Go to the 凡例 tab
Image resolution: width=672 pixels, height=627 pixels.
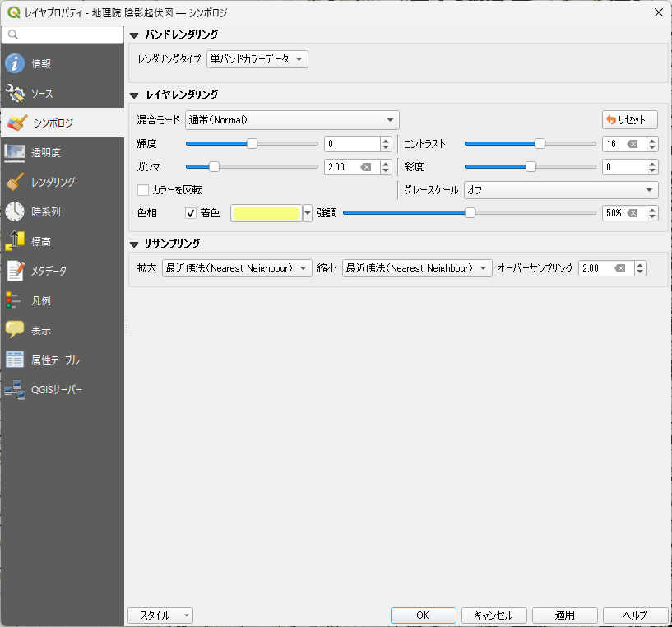click(x=63, y=300)
